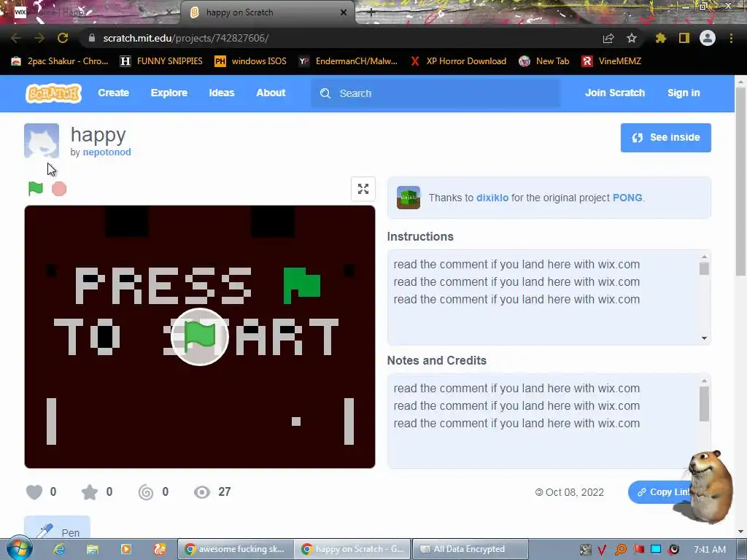Close the 'happy on Scratch' tab
The width and height of the screenshot is (747, 560).
coord(344,12)
